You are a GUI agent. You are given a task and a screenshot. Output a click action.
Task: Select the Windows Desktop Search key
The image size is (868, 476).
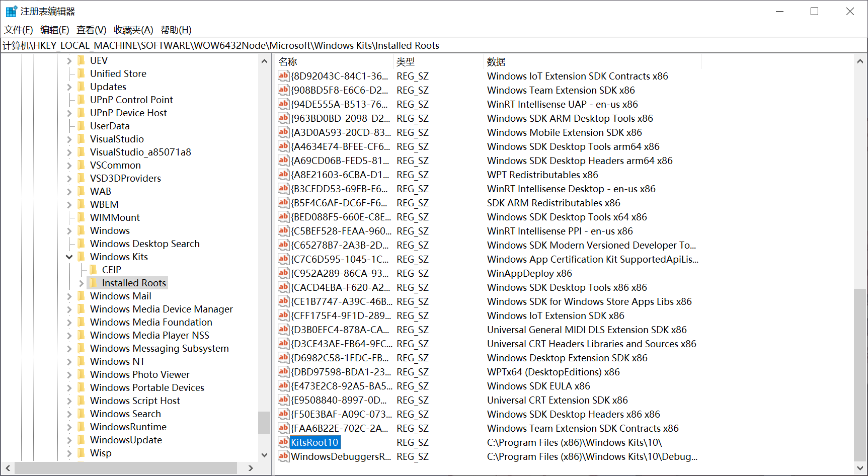145,244
